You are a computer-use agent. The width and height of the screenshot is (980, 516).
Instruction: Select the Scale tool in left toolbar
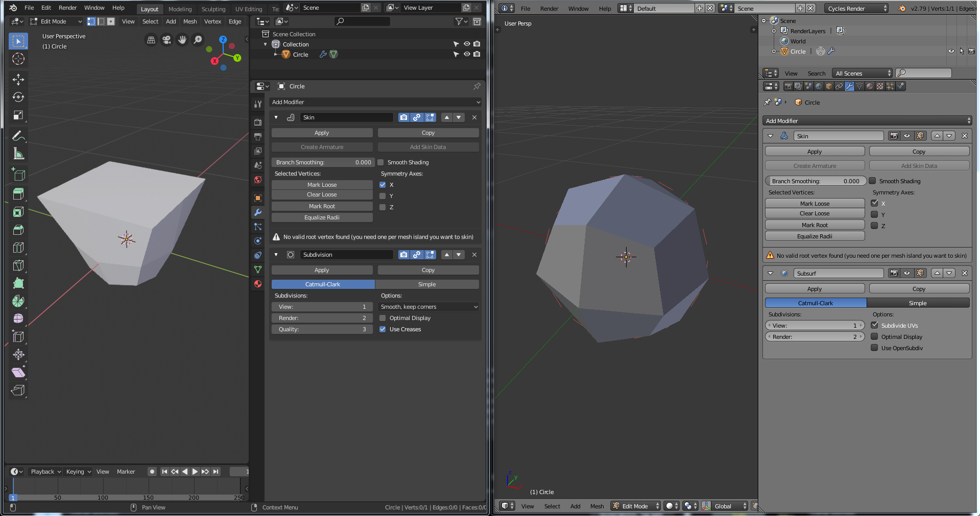[x=18, y=115]
